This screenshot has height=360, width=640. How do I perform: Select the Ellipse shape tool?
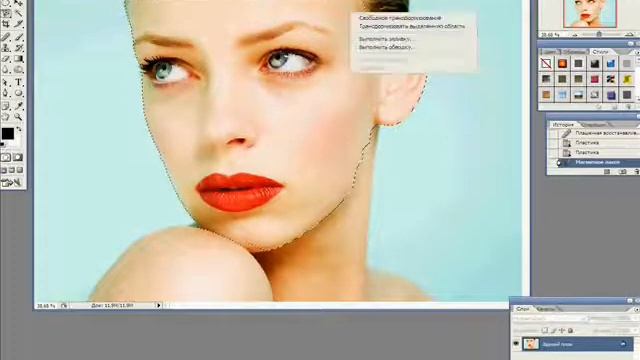point(18,93)
